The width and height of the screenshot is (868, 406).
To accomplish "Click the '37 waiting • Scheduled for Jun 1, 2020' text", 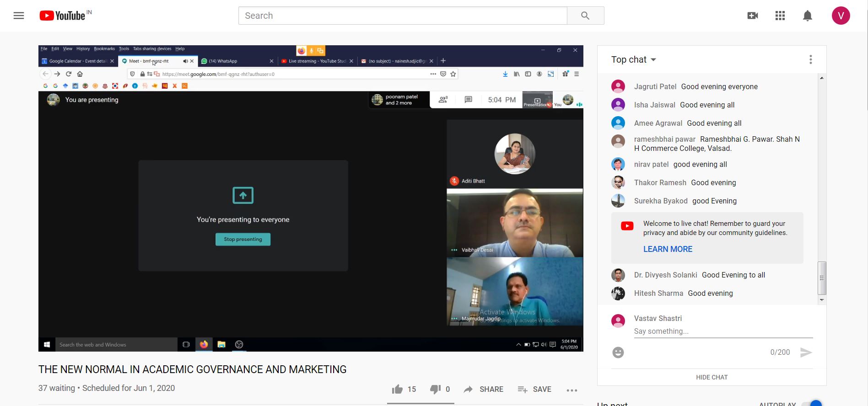I will 107,388.
